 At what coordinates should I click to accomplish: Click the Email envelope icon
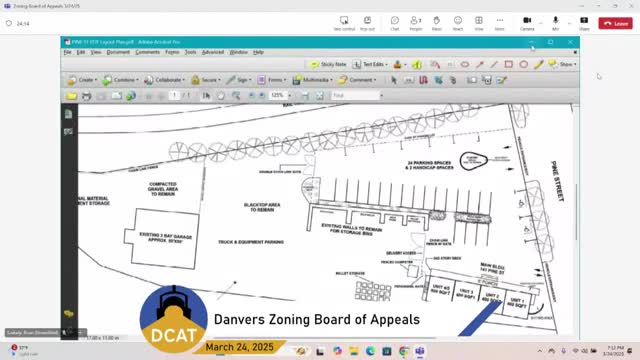tap(116, 96)
